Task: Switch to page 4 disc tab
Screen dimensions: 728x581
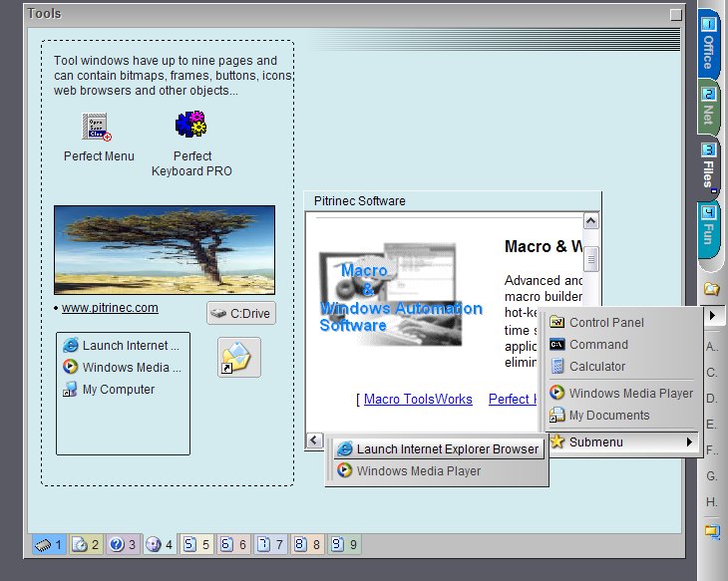Action: (x=160, y=544)
